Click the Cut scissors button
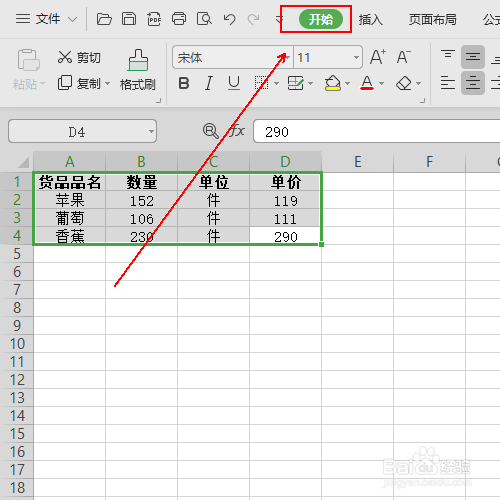This screenshot has height=500, width=500. [79, 57]
